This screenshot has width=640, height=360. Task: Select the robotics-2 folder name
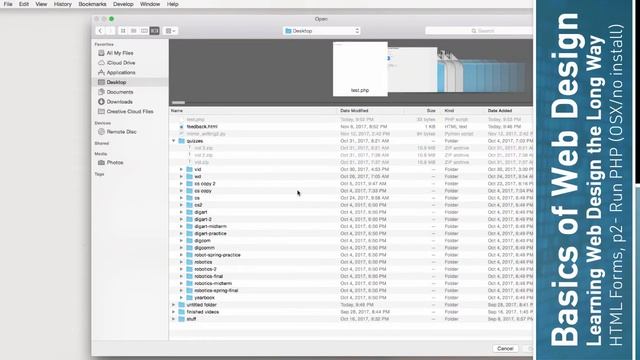[205, 269]
